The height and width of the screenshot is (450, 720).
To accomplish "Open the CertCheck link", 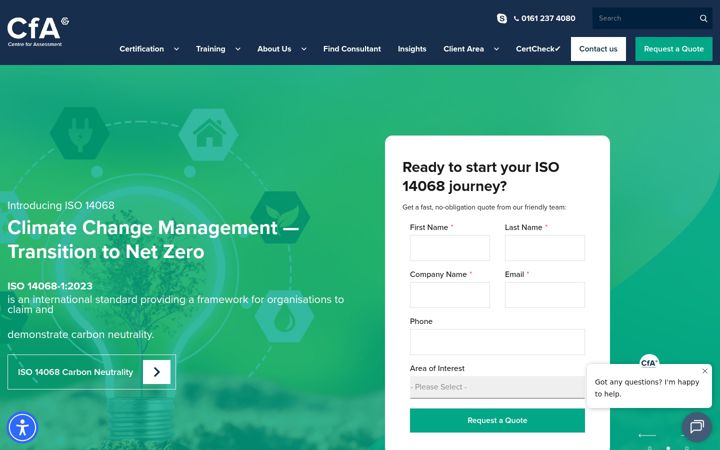I will point(538,49).
